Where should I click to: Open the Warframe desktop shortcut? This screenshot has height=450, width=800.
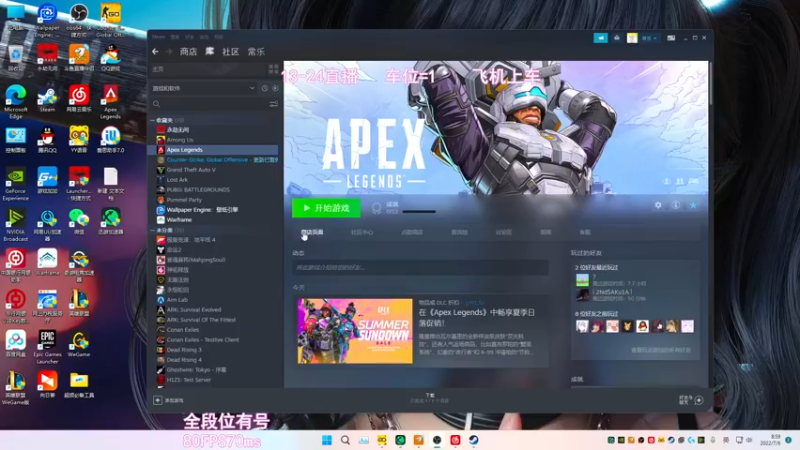47,262
